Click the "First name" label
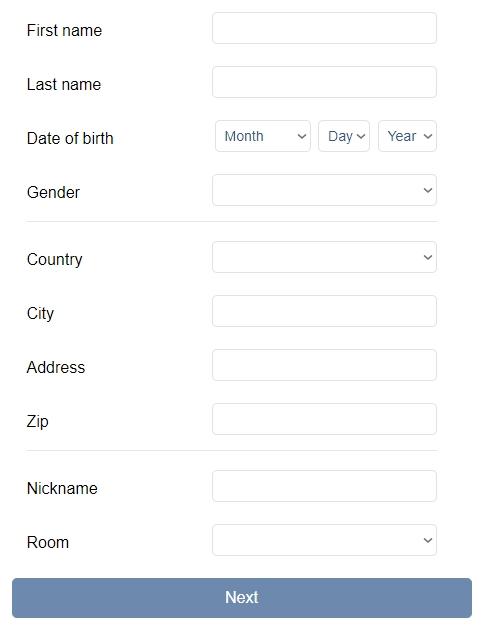Viewport: 484px width, 629px height. (x=64, y=30)
